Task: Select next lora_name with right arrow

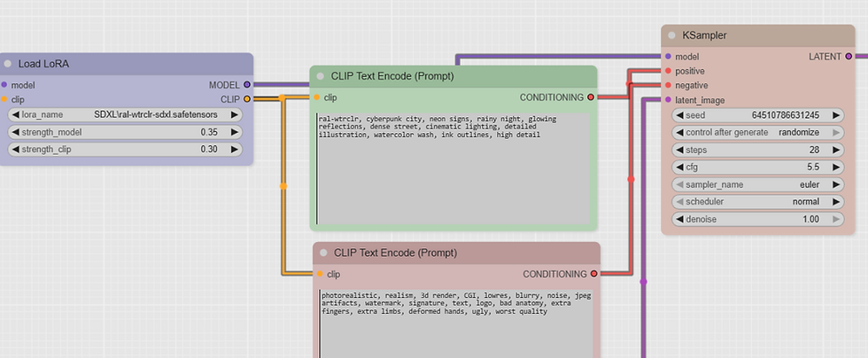Action: (x=235, y=114)
